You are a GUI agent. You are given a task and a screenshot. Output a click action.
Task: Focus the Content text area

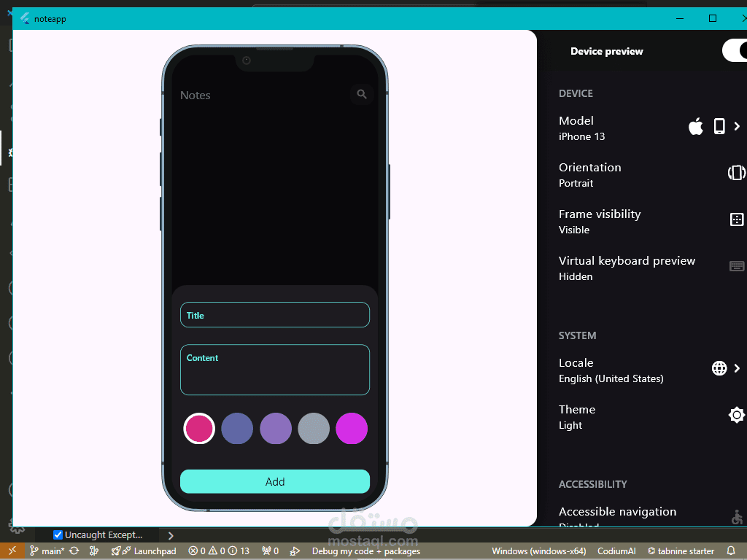tap(275, 370)
